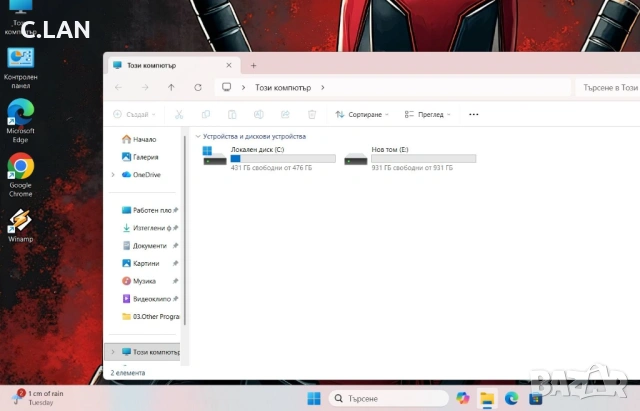Go up one folder level arrow
The image size is (640, 411).
point(171,87)
